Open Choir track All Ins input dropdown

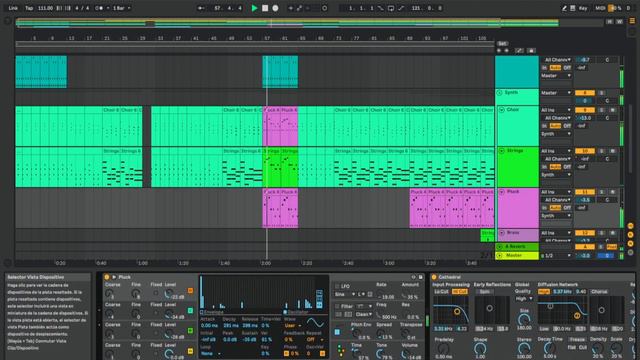tap(556, 110)
